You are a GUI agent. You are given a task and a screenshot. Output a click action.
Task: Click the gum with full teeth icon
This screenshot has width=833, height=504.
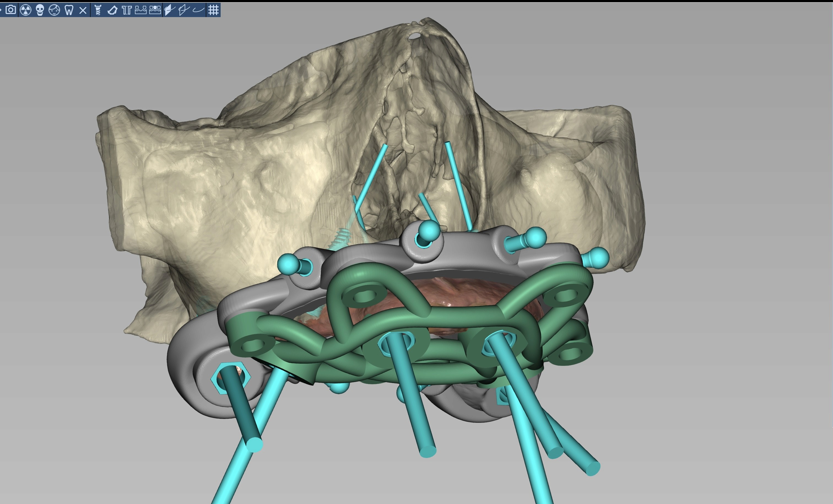coord(155,10)
